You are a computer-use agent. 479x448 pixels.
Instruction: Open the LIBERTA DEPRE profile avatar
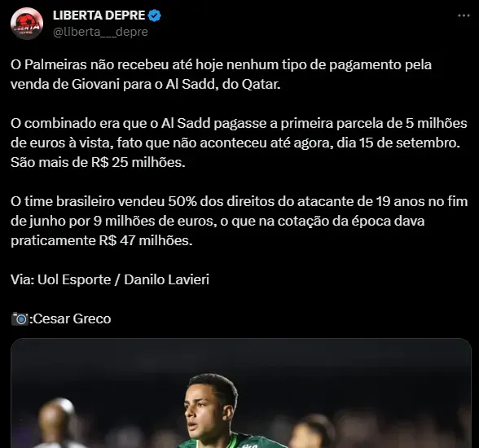pos(27,24)
